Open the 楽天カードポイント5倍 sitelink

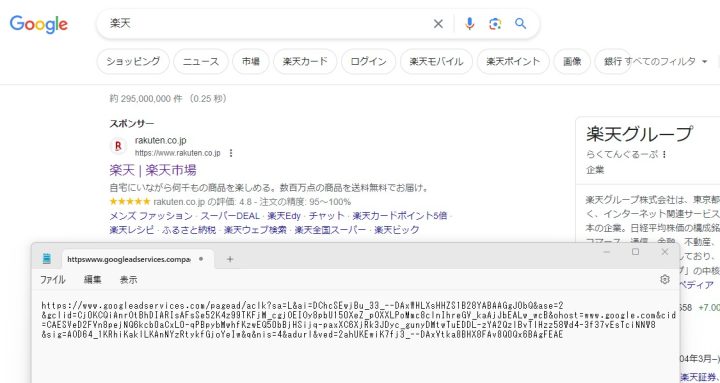(399, 215)
